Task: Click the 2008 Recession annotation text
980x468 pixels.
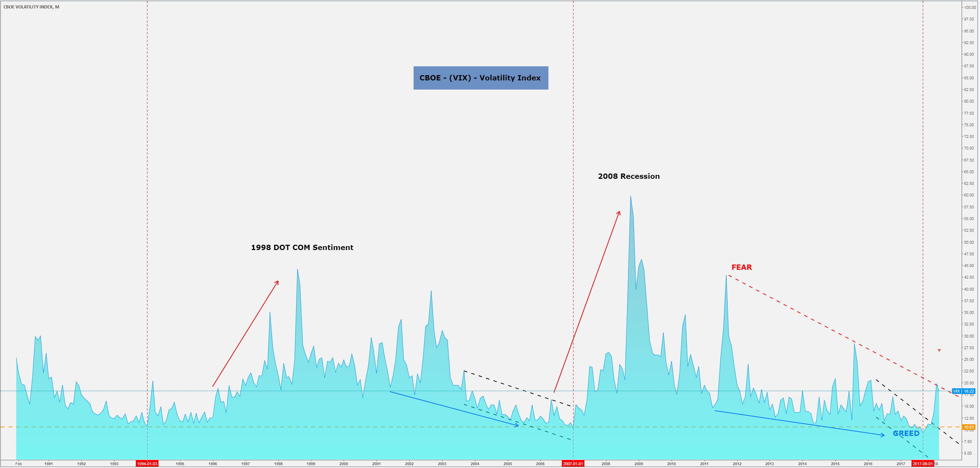Action: click(x=629, y=176)
